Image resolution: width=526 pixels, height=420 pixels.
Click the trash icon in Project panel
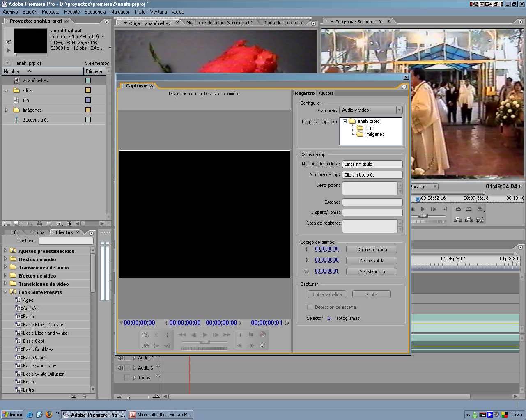[69, 223]
